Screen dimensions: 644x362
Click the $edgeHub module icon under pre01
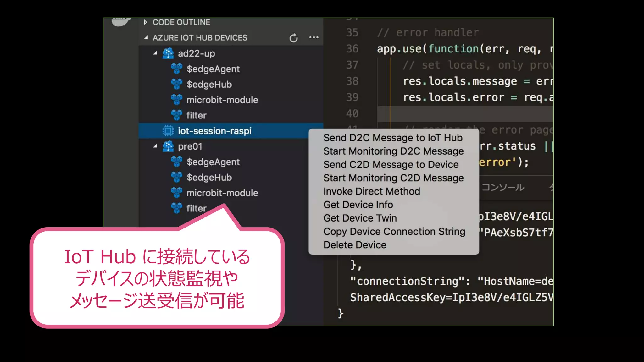pos(176,177)
